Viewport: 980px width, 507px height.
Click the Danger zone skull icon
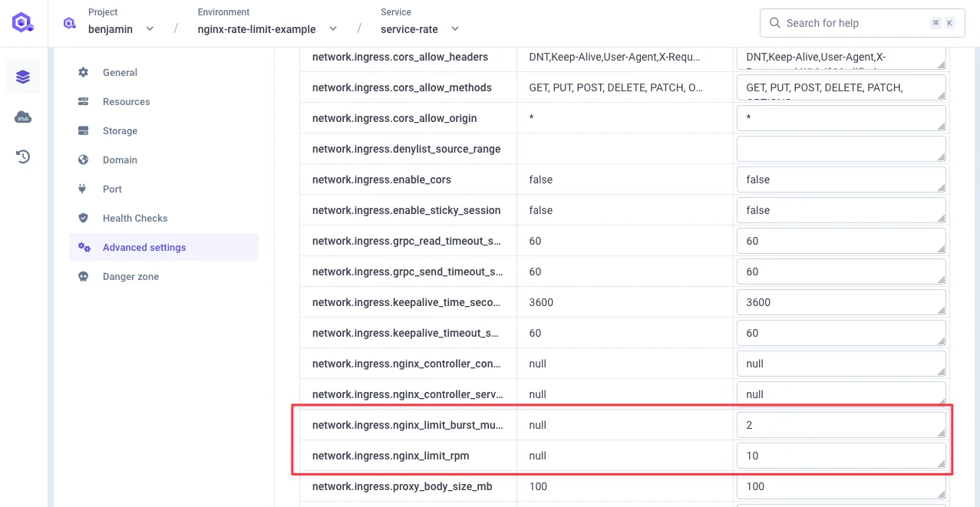point(84,276)
